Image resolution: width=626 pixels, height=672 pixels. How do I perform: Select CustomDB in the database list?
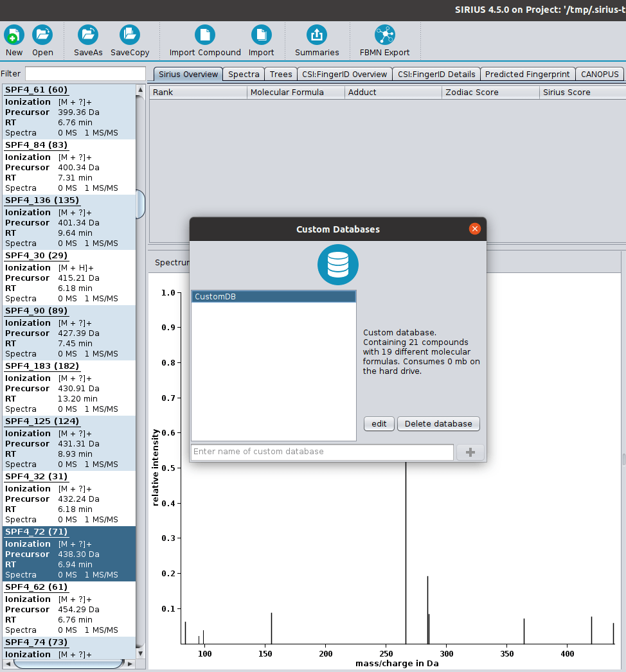point(274,297)
